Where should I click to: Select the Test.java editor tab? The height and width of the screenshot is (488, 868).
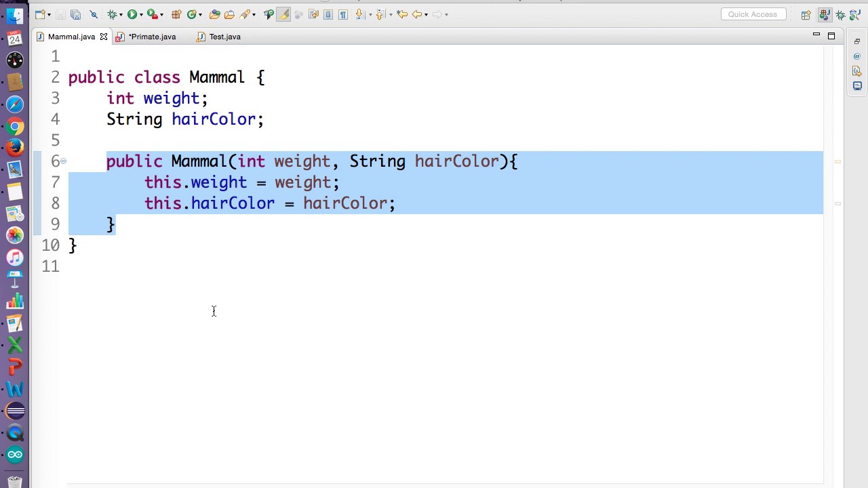[x=218, y=37]
